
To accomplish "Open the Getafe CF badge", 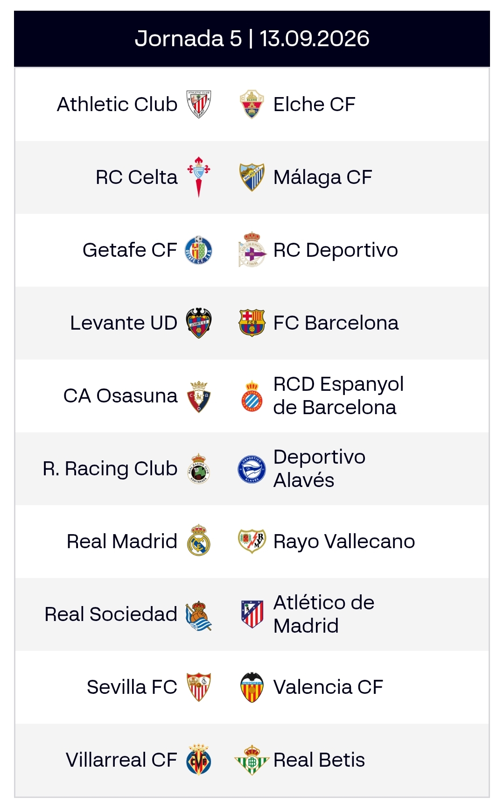I will click(199, 250).
